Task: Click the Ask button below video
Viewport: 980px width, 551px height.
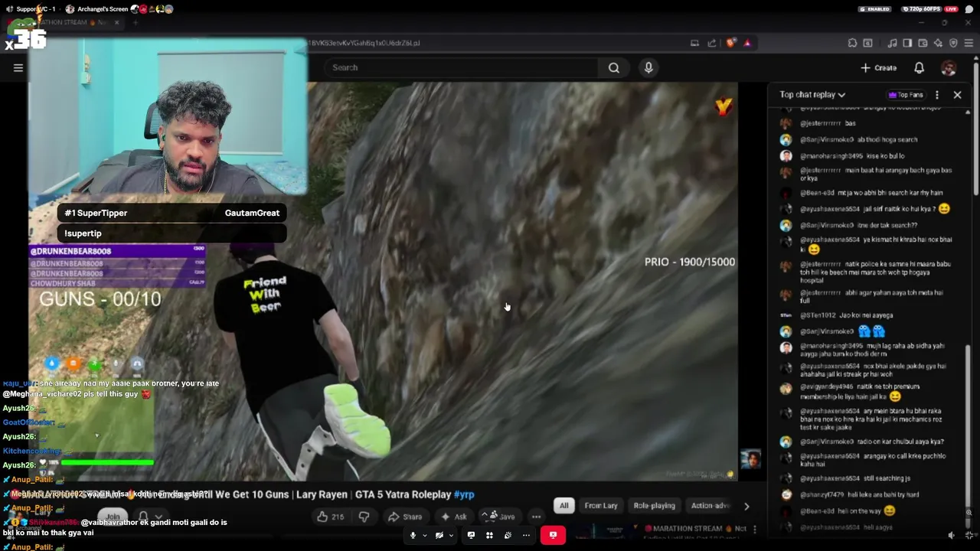Action: coord(452,517)
